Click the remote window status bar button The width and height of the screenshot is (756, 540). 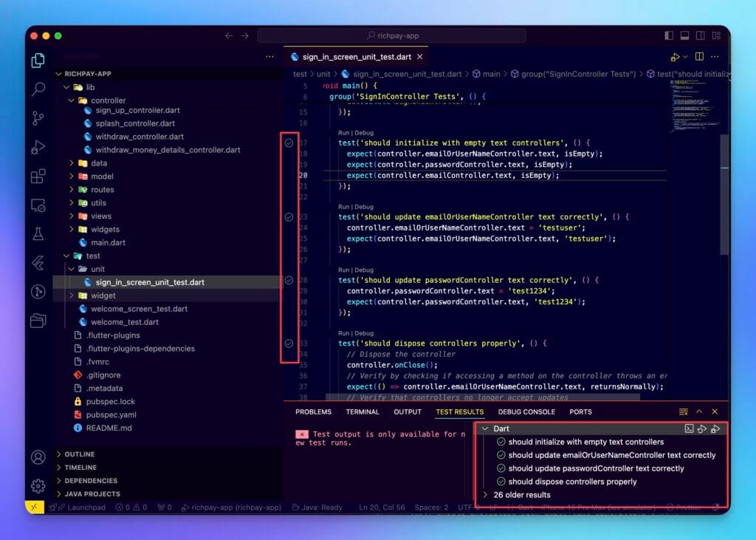34,507
